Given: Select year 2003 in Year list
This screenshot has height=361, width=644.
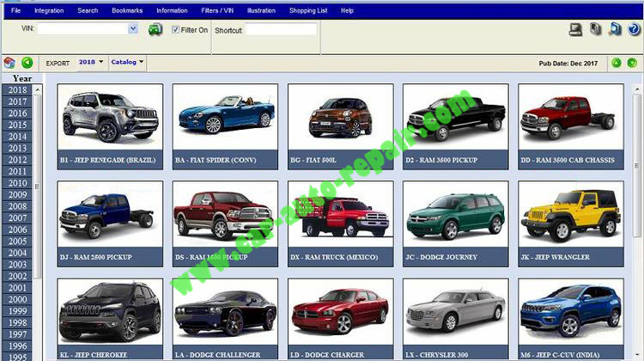Looking at the screenshot, I should [17, 265].
